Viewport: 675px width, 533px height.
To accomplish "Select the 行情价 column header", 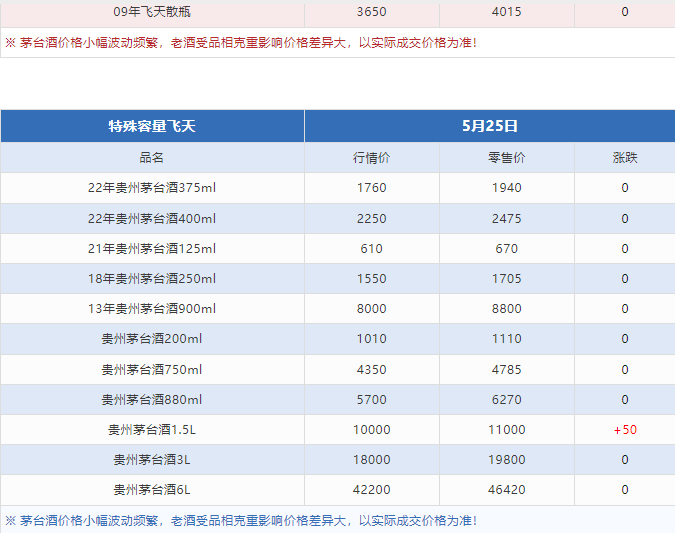I will click(372, 158).
